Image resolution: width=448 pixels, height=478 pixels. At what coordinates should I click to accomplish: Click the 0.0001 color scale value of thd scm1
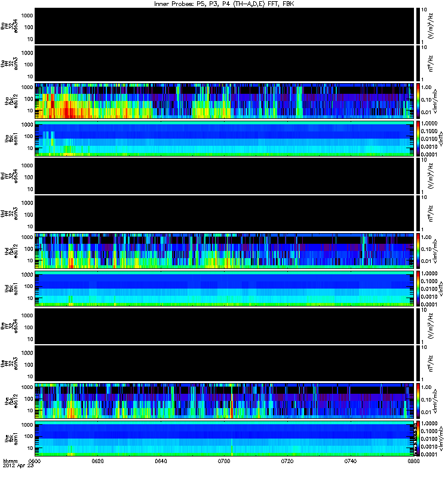[429, 305]
